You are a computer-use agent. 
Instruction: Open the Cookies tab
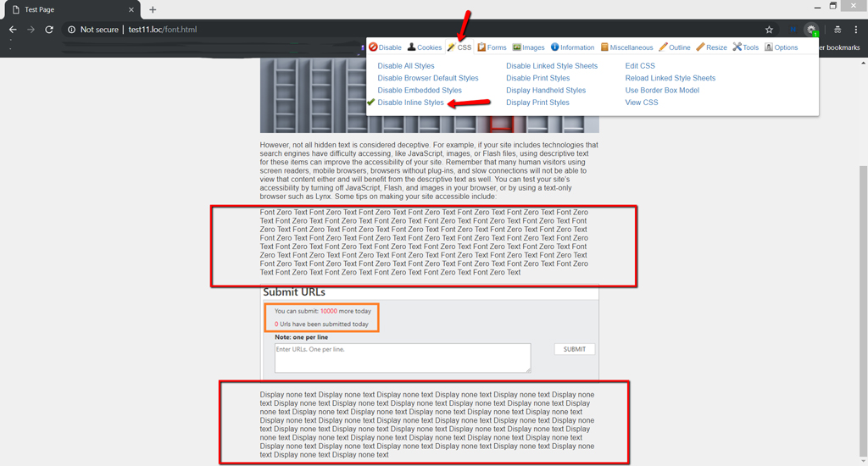point(425,47)
